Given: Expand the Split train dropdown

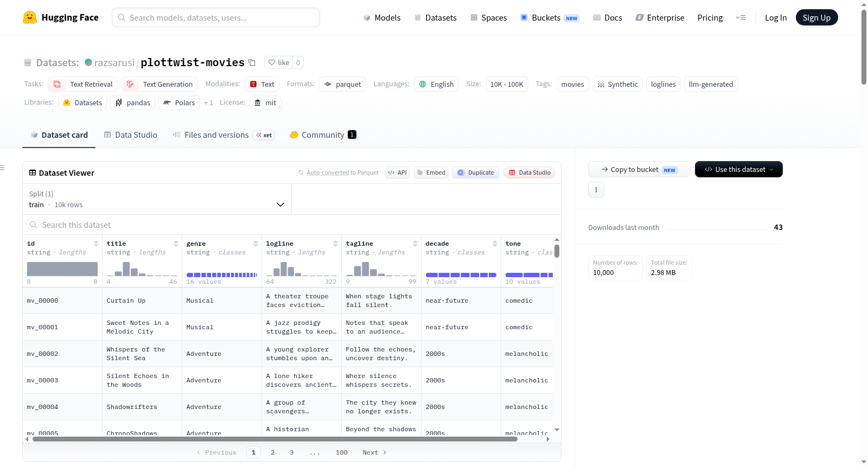Looking at the screenshot, I should (x=157, y=199).
